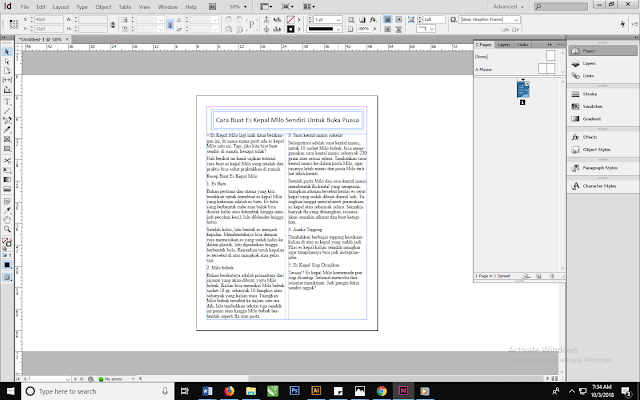Toggle constrain proportions for scaling percentages
The image size is (640, 400).
[170, 24]
